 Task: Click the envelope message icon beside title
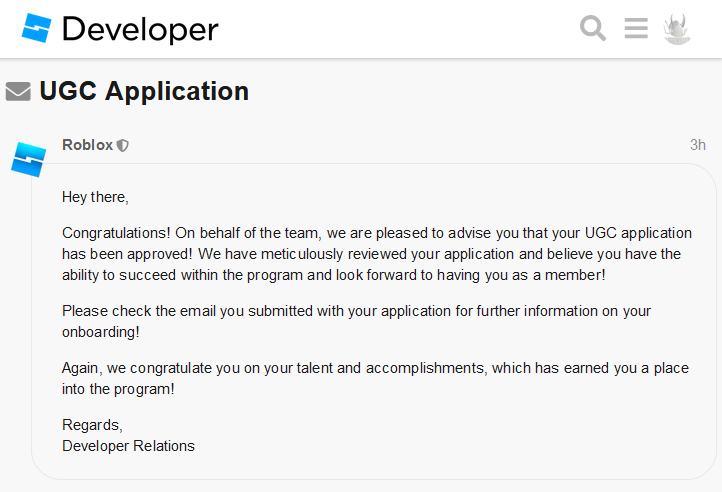18,91
